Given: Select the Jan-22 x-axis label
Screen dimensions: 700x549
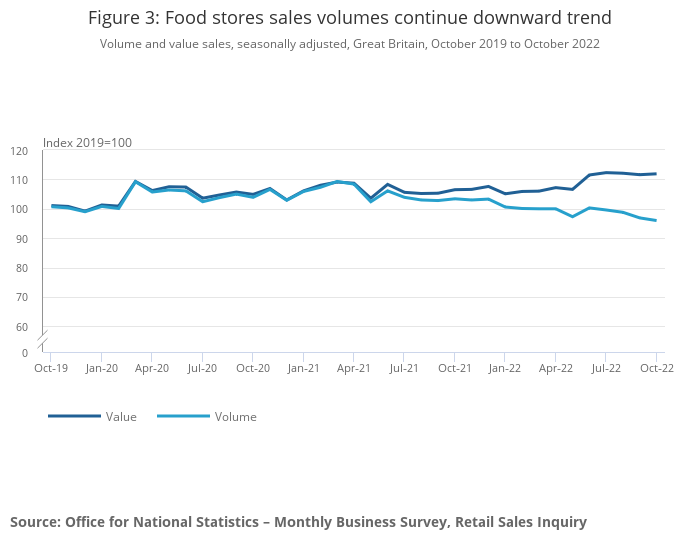Looking at the screenshot, I should pos(505,368).
